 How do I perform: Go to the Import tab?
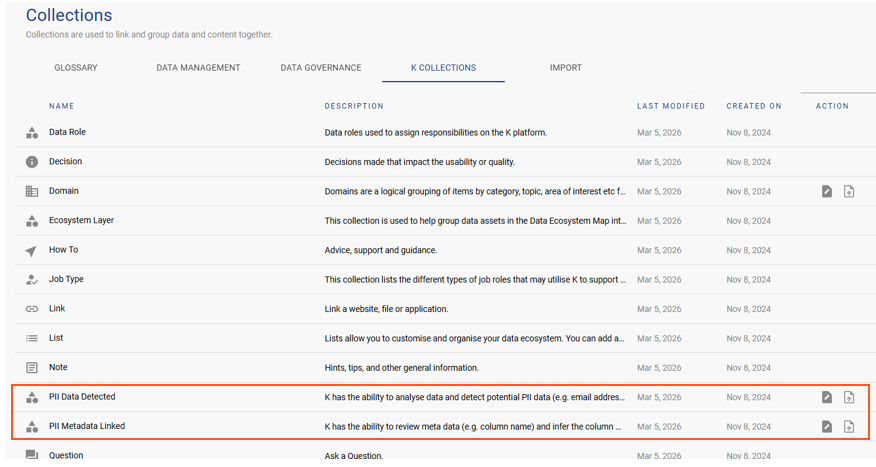tap(565, 68)
